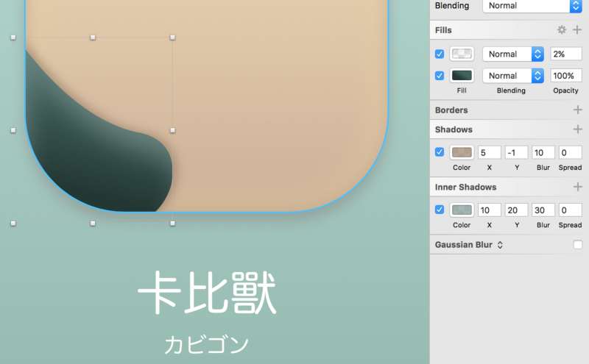Screen dimensions: 589x364
Task: Disable the 2% opacity fill checkbox
Action: tap(440, 54)
